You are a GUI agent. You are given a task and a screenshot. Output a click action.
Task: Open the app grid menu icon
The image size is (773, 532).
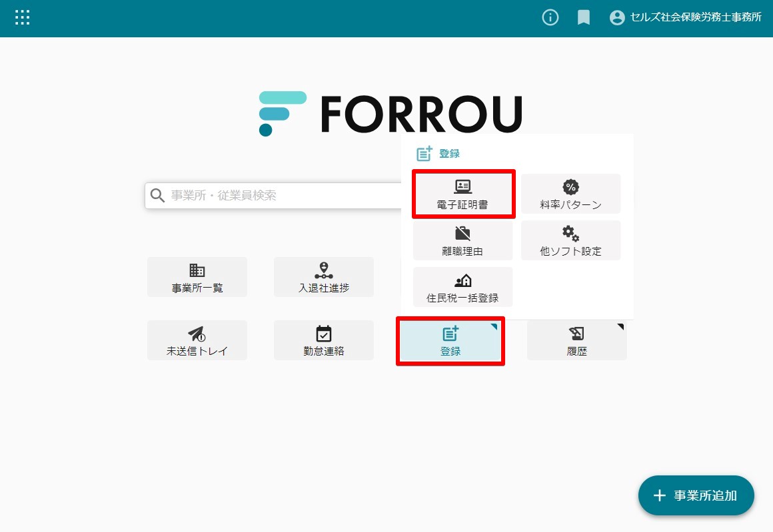point(22,17)
